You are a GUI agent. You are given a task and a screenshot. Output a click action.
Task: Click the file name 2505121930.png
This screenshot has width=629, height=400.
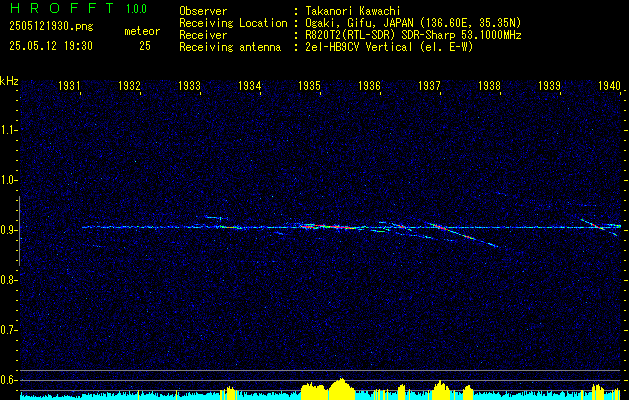pos(51,27)
